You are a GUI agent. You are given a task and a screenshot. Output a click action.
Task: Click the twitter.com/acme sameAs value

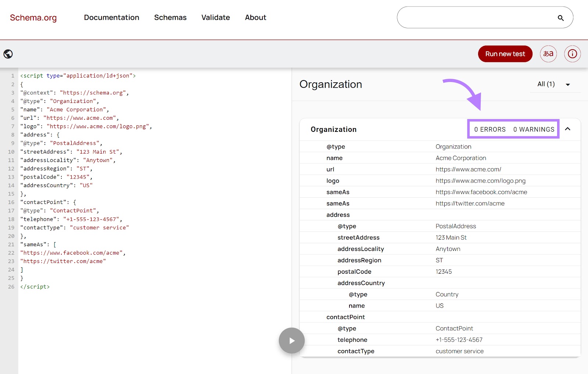click(x=470, y=203)
